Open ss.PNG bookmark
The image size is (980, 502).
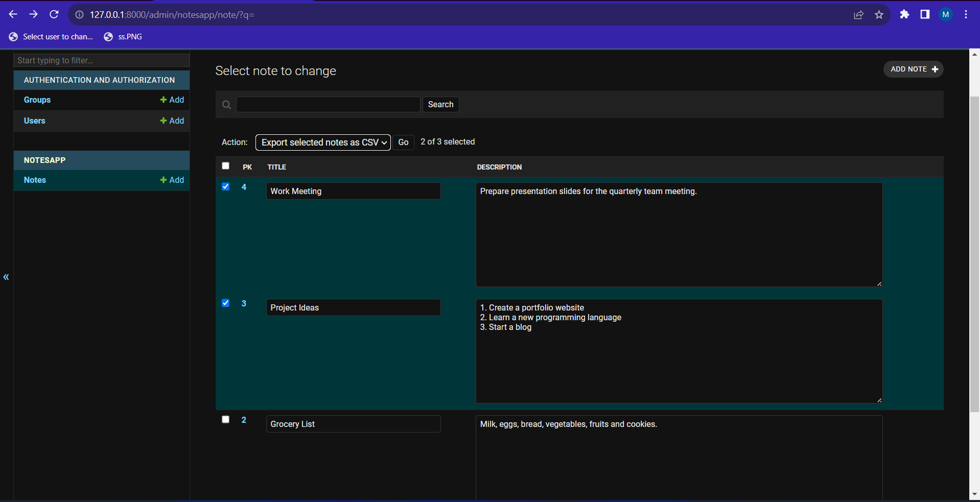click(x=123, y=37)
